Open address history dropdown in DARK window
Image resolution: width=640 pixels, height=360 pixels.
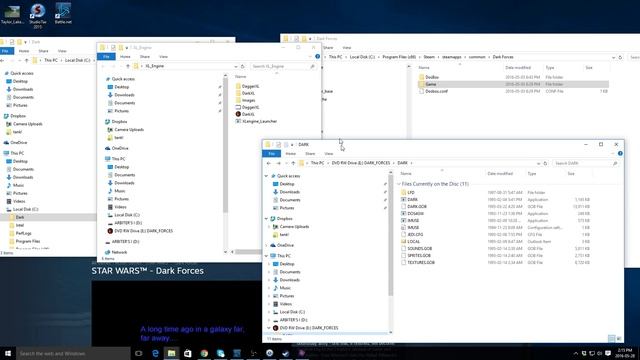[538, 163]
